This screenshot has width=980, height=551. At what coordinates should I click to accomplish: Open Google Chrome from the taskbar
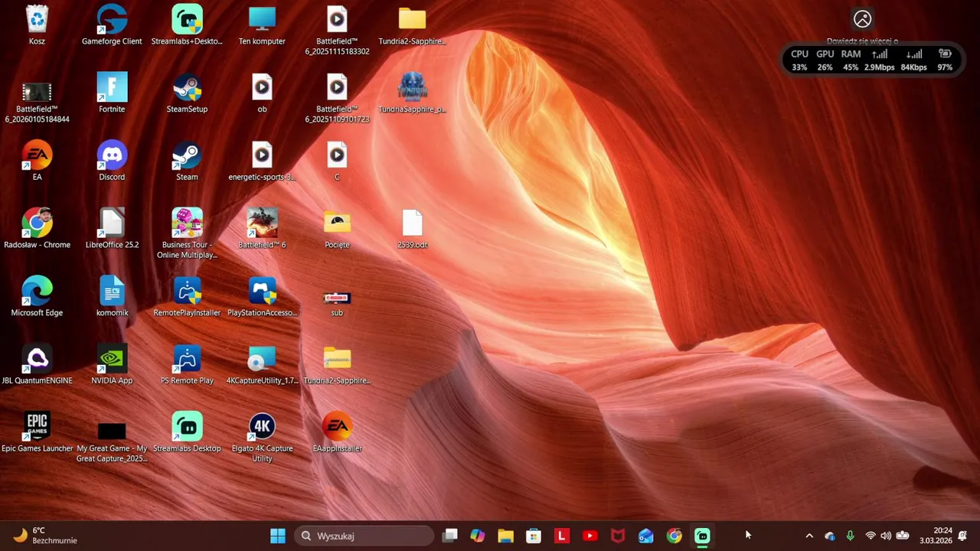674,536
